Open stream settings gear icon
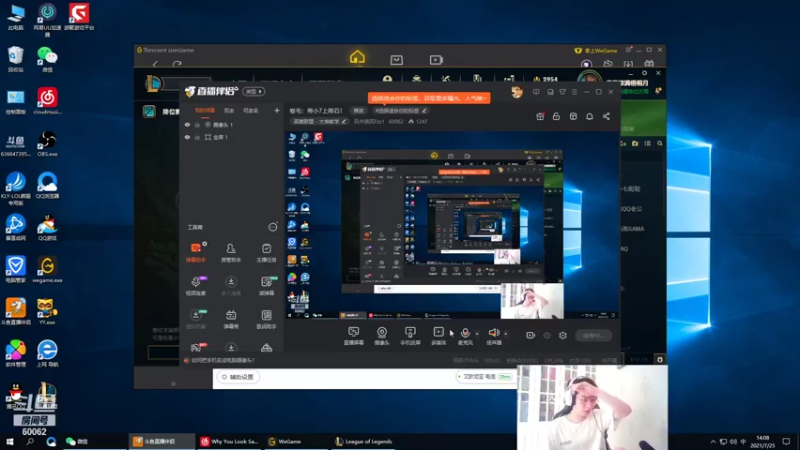This screenshot has width=800, height=450. [563, 335]
